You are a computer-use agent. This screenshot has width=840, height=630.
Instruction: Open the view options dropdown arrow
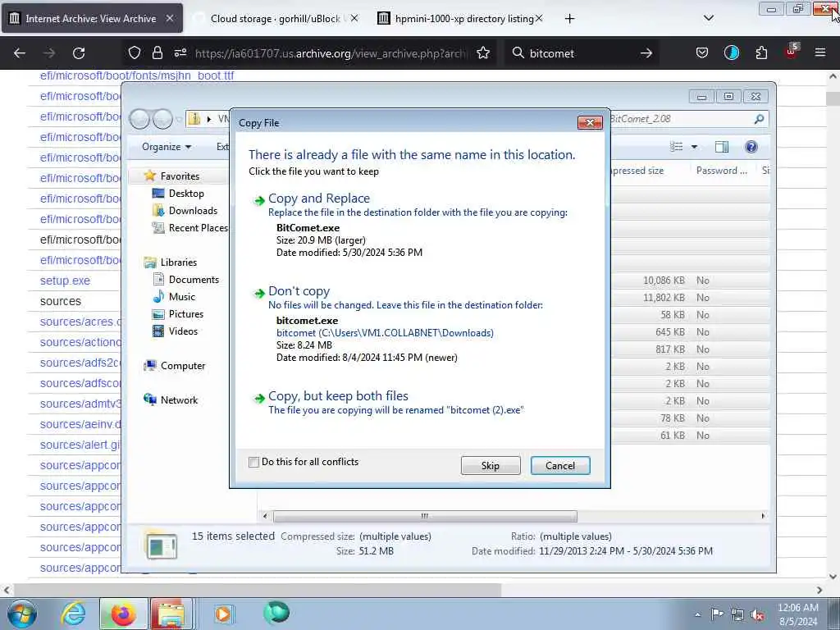pos(694,147)
